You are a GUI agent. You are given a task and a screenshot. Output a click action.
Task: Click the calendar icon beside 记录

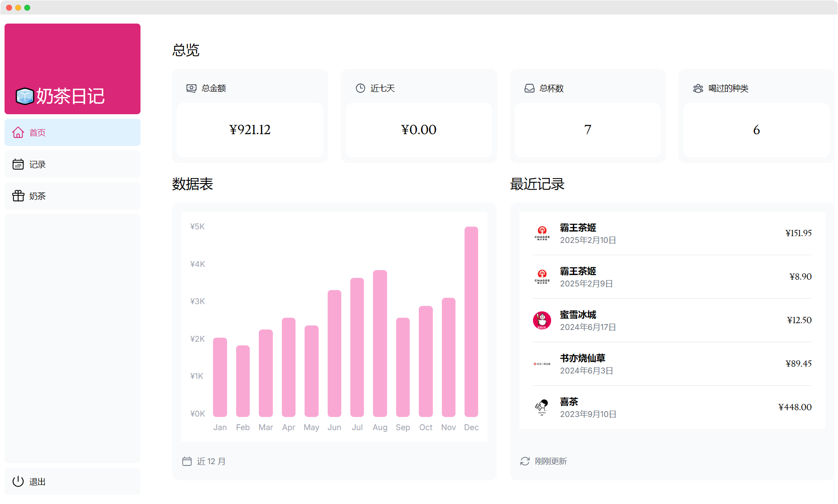(x=18, y=164)
